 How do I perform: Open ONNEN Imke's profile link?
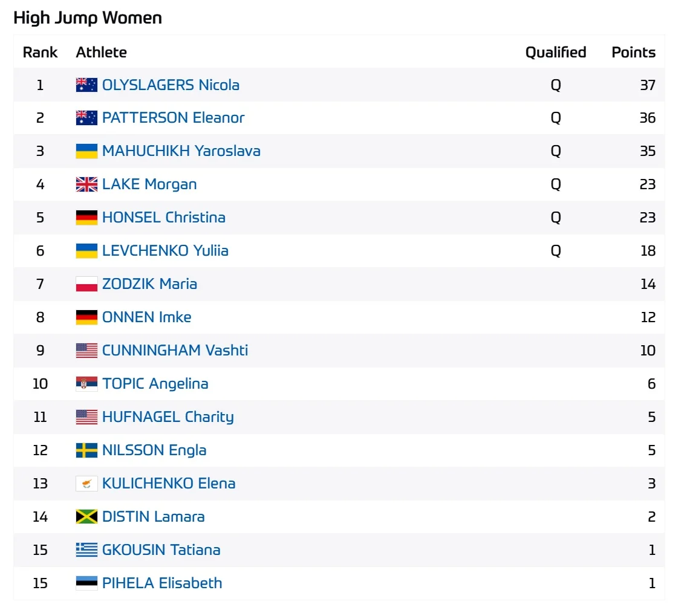coord(146,317)
